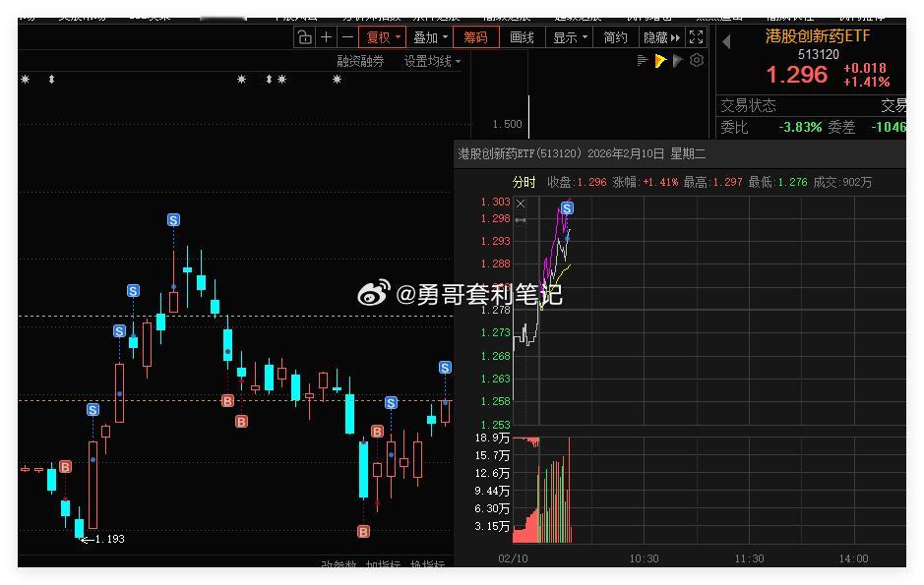This screenshot has width=924, height=585.
Task: Click the gray play arrow icon
Action: [x=676, y=59]
